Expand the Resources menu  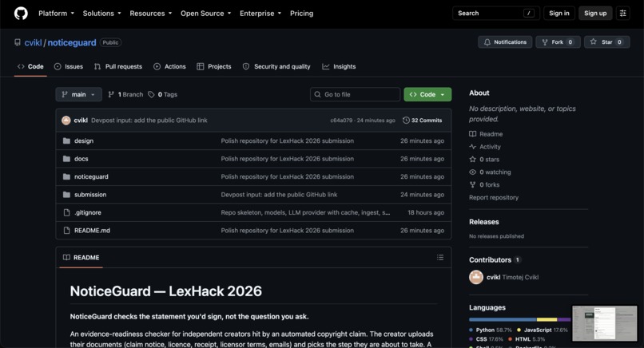151,13
